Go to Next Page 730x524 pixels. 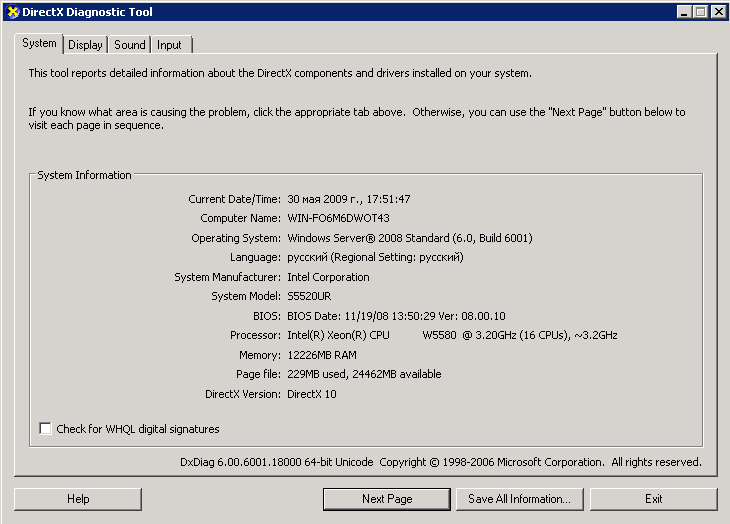pyautogui.click(x=387, y=499)
